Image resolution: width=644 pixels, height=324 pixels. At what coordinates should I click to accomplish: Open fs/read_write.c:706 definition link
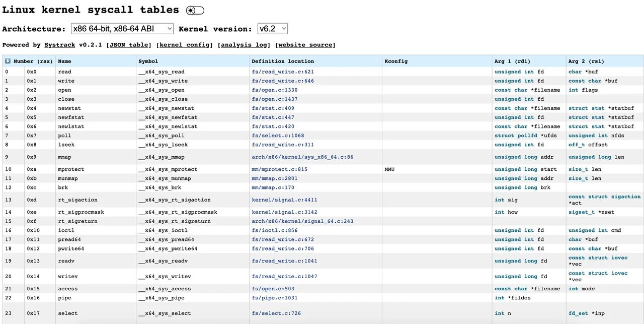point(283,248)
